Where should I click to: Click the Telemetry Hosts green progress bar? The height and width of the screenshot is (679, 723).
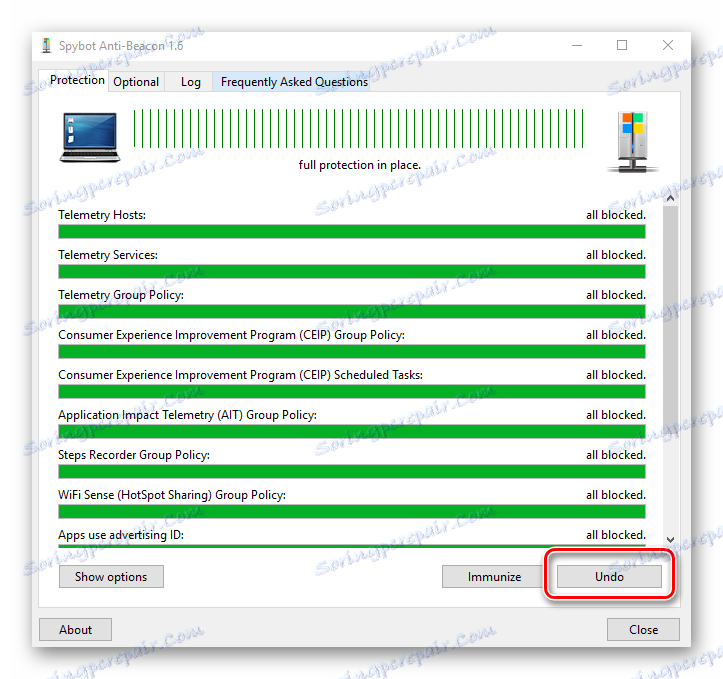352,231
